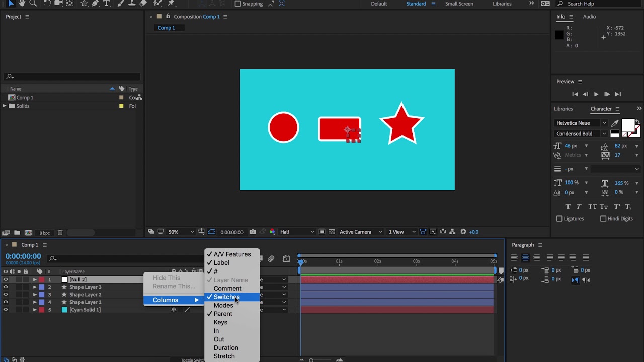Click Cyan Solid 1 red label color

pyautogui.click(x=42, y=310)
